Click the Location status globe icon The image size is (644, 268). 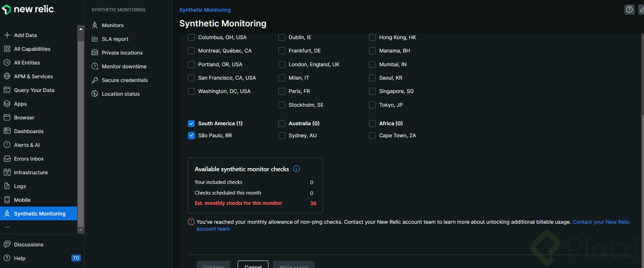coord(95,94)
